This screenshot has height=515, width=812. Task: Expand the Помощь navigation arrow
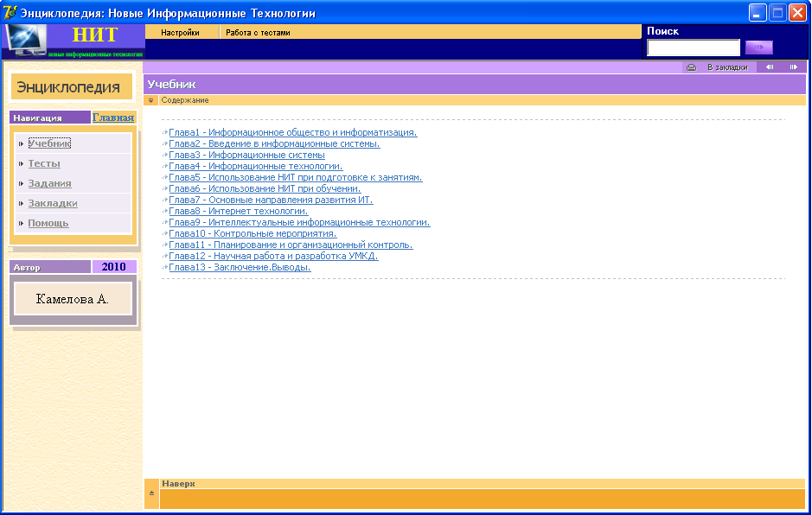[x=22, y=224]
